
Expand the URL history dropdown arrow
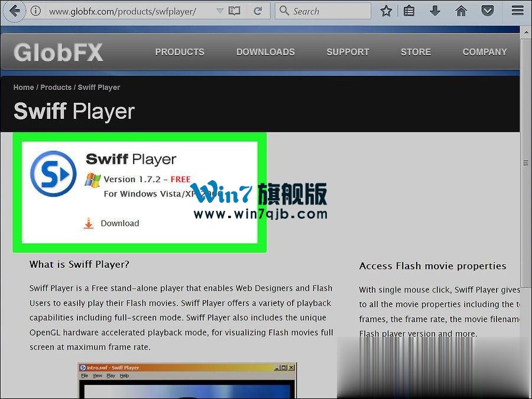pyautogui.click(x=220, y=11)
